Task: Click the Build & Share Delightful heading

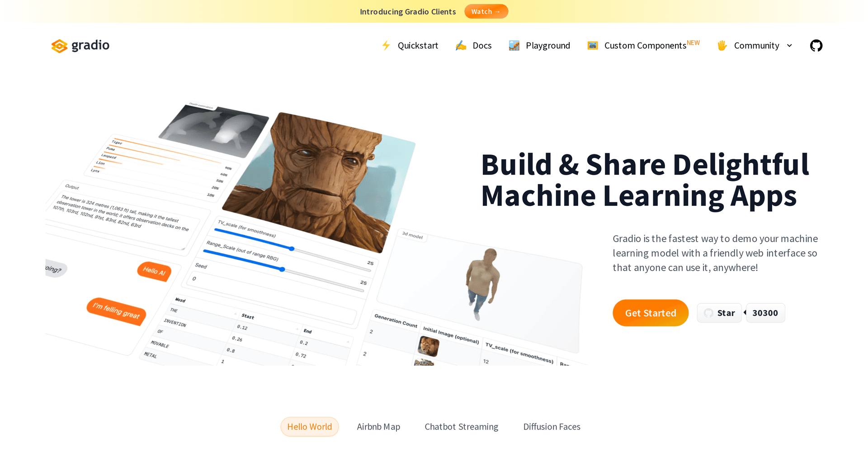Action: (x=645, y=165)
